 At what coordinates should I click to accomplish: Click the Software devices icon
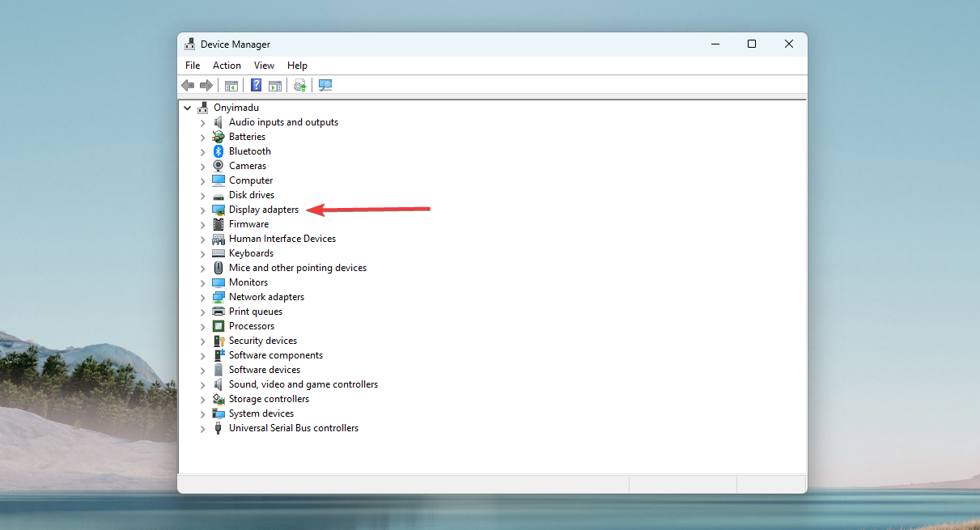pyautogui.click(x=218, y=370)
